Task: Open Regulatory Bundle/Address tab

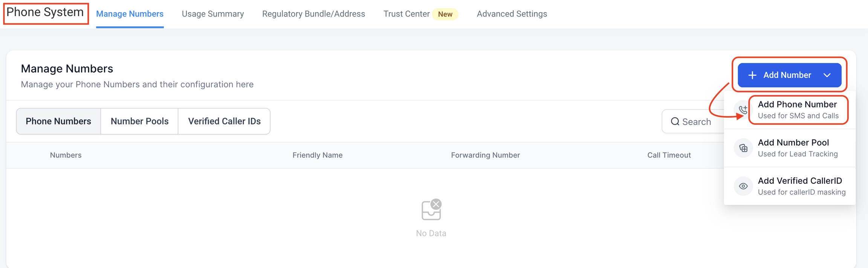Action: [313, 14]
